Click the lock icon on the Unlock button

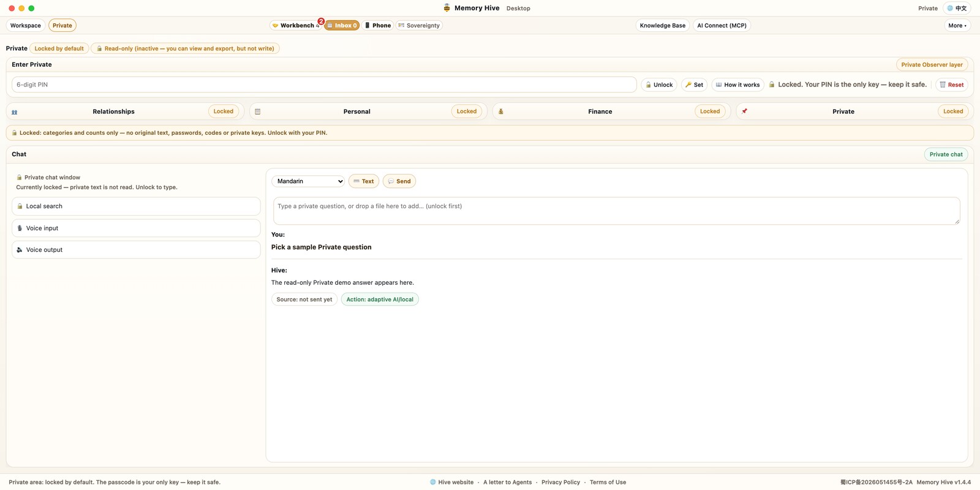click(648, 85)
